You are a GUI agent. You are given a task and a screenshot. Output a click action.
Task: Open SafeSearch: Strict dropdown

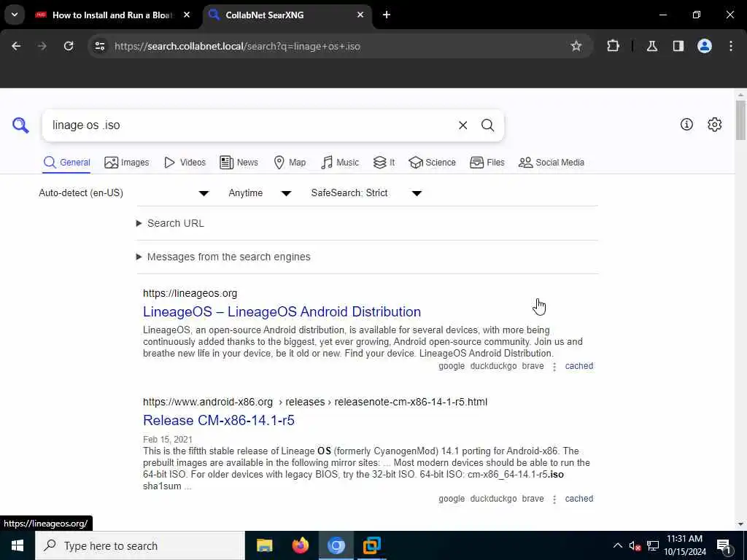click(x=366, y=192)
